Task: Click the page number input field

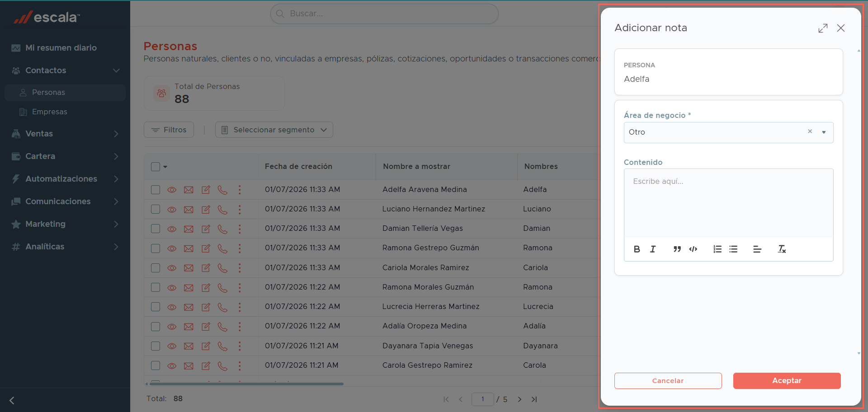Action: pos(482,399)
